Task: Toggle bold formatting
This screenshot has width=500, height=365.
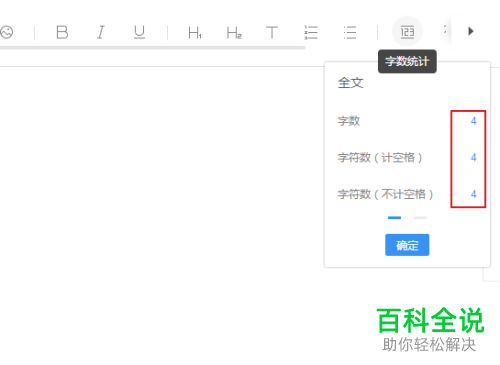Action: (x=62, y=32)
